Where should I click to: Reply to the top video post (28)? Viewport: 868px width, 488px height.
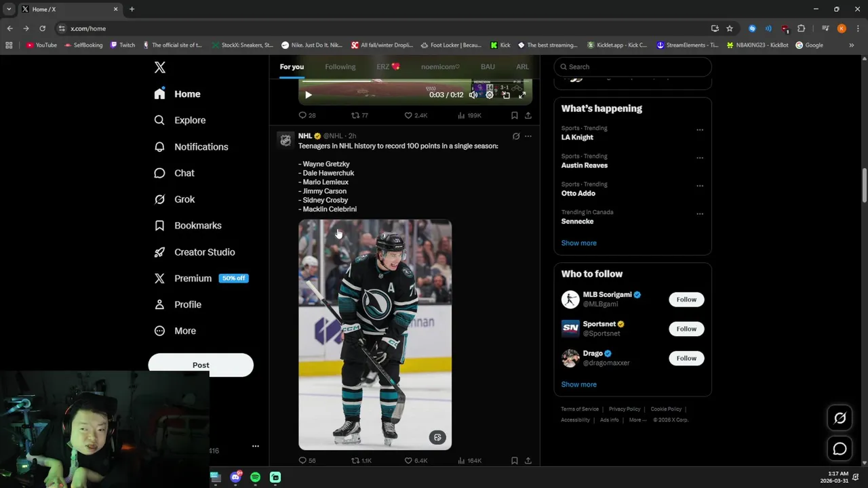point(307,115)
